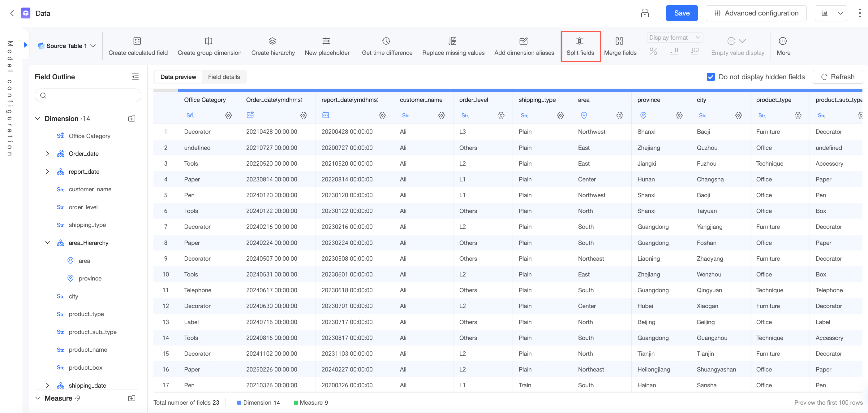Open the More toolbar menu
Image resolution: width=868 pixels, height=413 pixels.
783,46
